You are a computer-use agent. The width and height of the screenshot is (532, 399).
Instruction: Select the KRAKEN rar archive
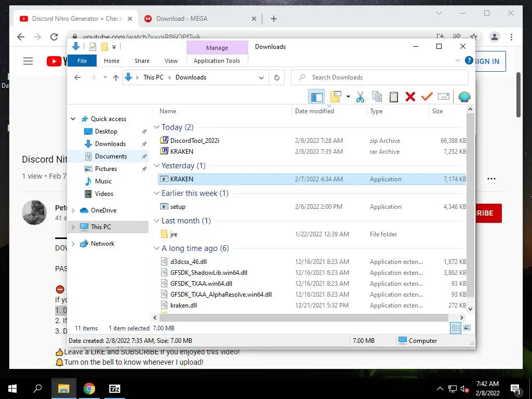click(x=177, y=151)
